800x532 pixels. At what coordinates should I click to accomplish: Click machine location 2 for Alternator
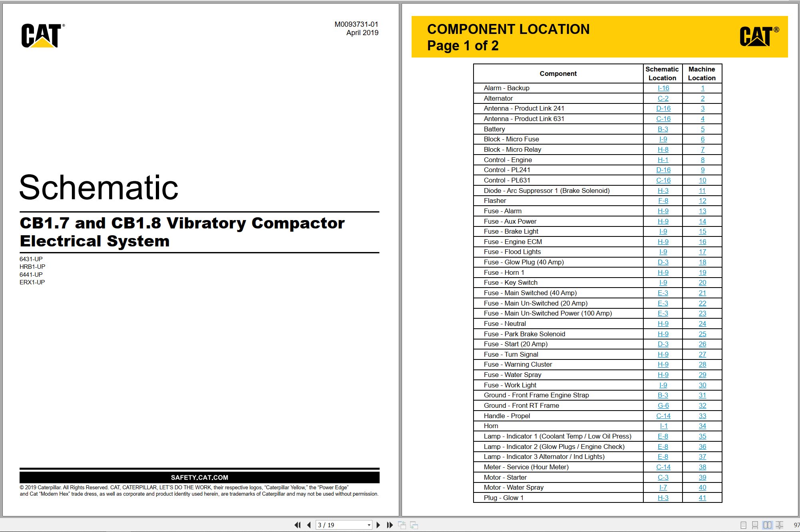click(x=702, y=98)
